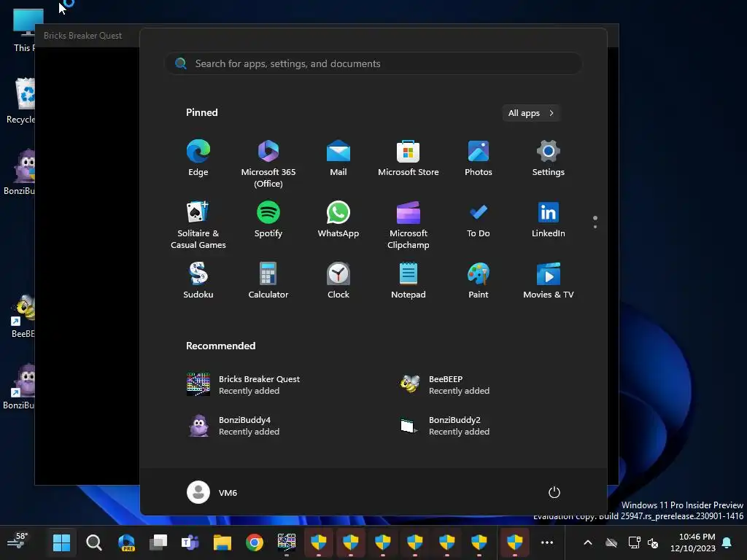Launch the Calculator app
The image size is (747, 560).
(268, 281)
